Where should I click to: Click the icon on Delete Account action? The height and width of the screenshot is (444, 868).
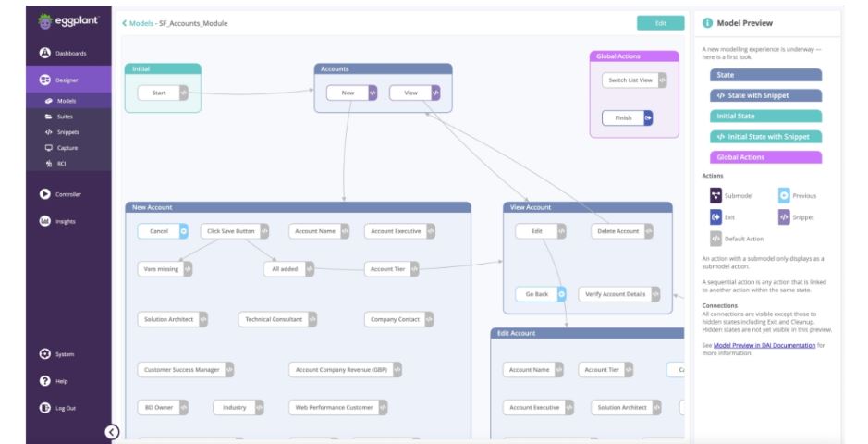click(x=649, y=231)
